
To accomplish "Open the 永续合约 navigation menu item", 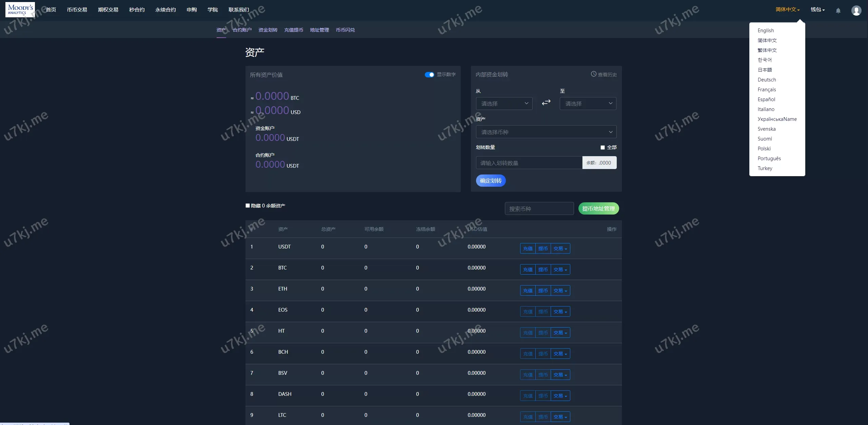I will click(165, 10).
